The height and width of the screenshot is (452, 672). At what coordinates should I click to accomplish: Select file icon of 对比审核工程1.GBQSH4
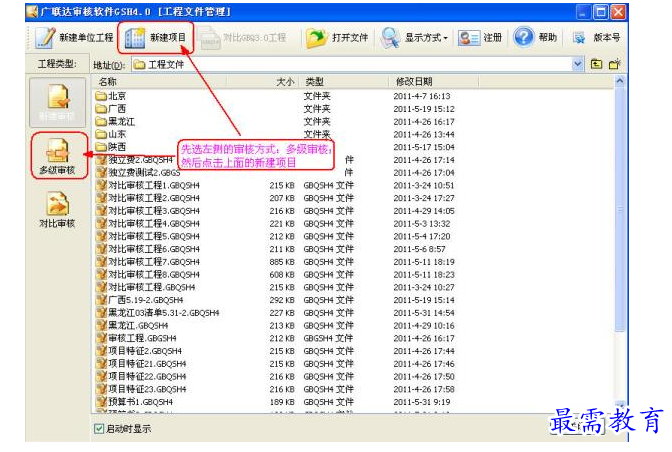point(101,185)
